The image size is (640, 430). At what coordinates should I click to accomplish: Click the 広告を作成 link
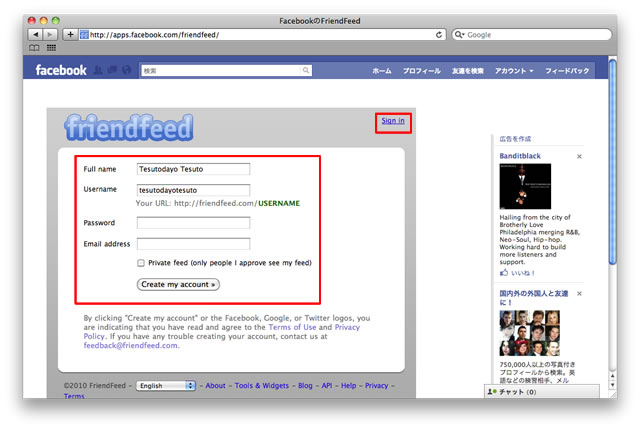pyautogui.click(x=515, y=139)
